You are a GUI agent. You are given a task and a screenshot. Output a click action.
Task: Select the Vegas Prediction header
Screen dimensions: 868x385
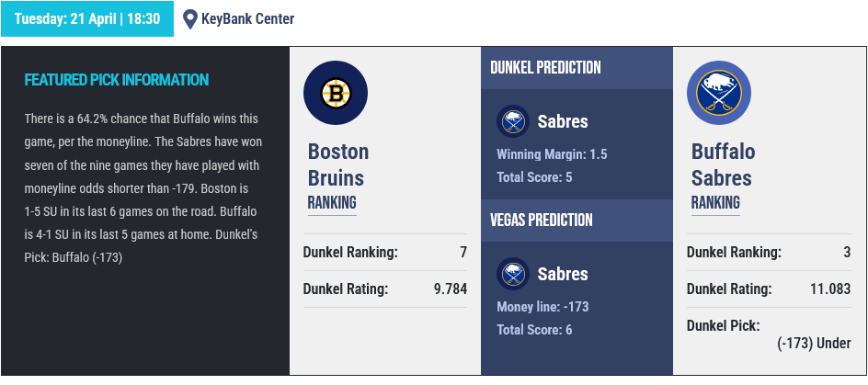pos(541,221)
